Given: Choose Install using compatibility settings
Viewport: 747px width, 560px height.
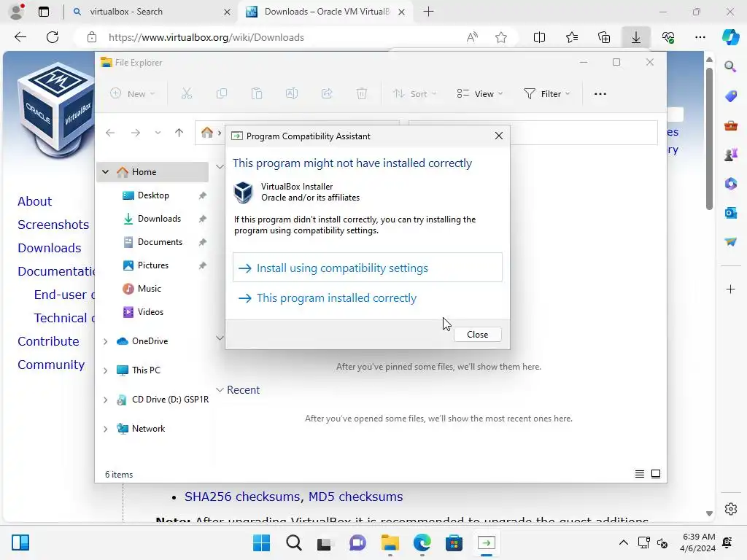Looking at the screenshot, I should (368, 268).
